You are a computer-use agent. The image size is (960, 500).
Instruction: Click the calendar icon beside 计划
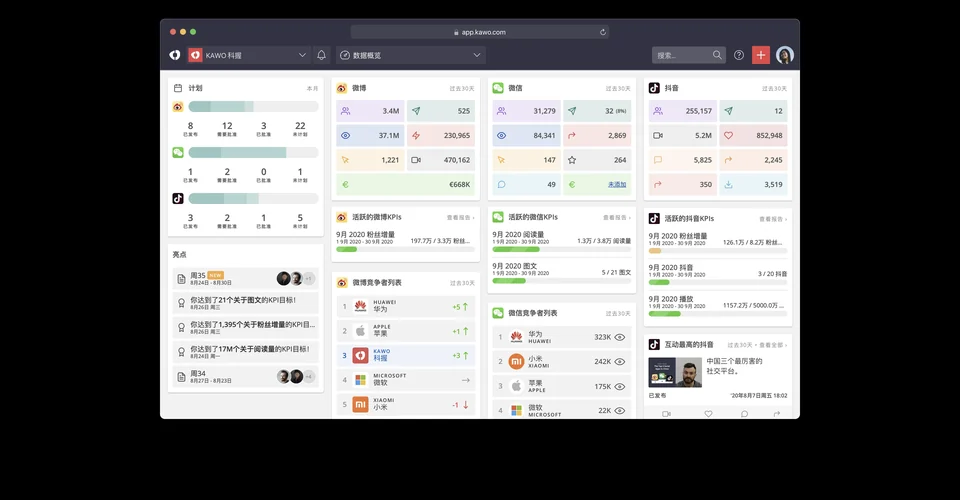[178, 88]
